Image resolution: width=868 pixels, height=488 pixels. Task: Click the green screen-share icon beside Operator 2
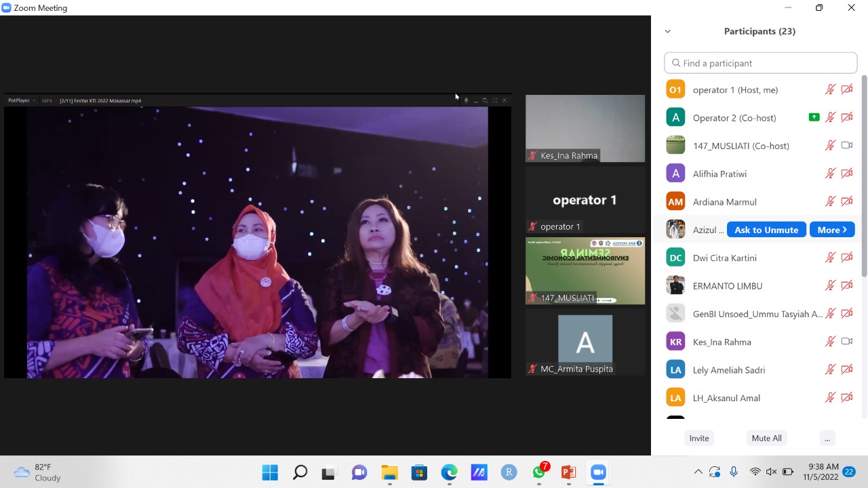pos(814,117)
